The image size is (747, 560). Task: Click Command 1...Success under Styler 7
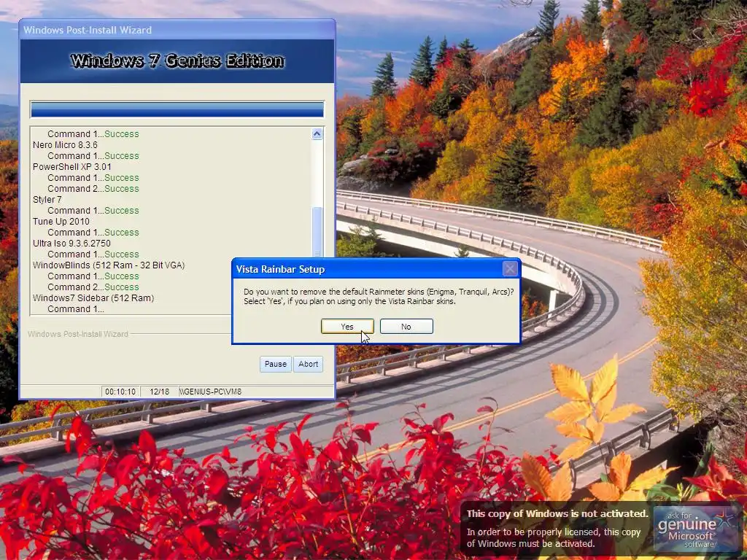[x=93, y=211]
